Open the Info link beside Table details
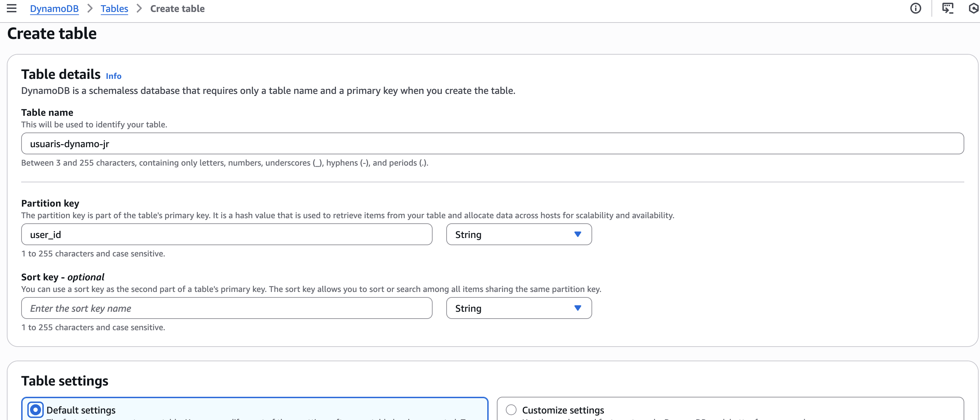This screenshot has height=420, width=980. point(113,76)
